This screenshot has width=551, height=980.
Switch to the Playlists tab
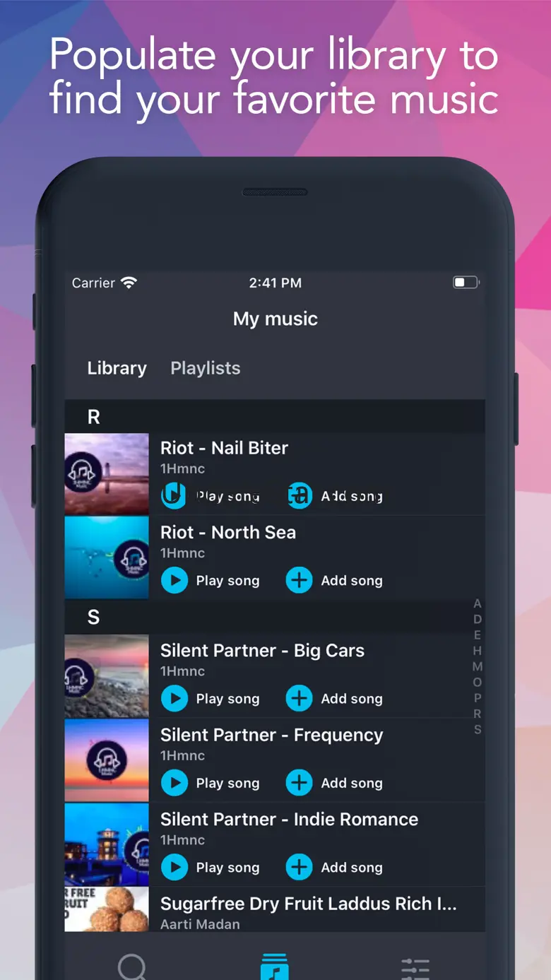206,368
